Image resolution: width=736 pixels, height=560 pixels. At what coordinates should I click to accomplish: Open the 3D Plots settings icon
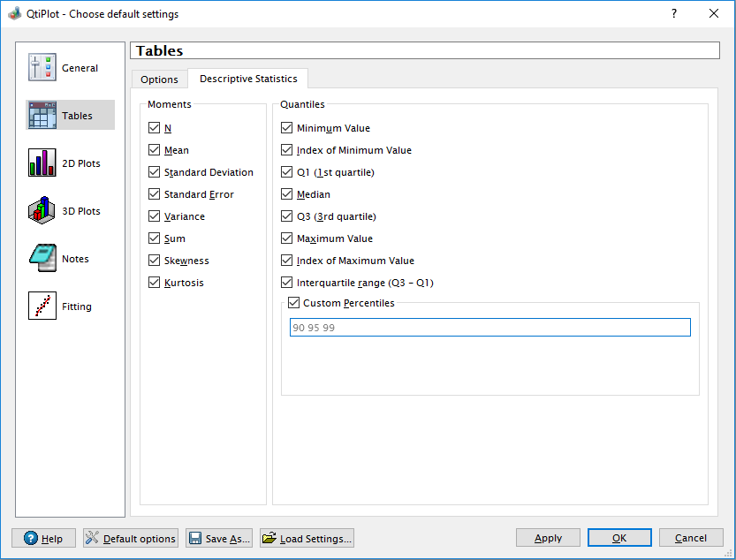coord(42,211)
